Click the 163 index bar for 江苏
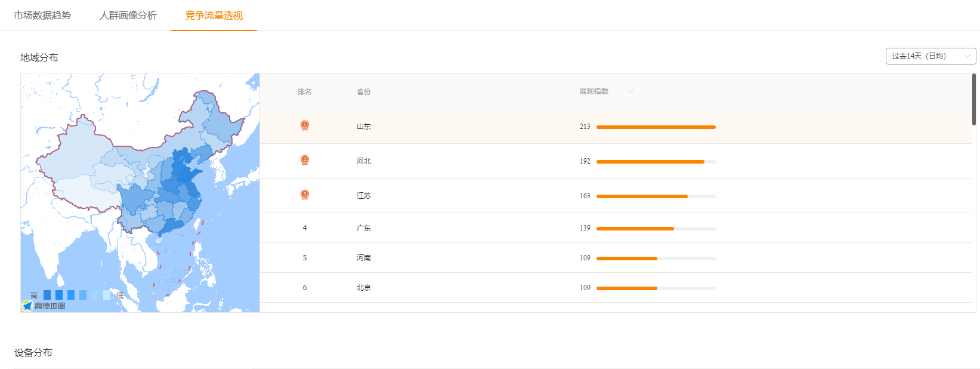Viewport: 980px width, 369px height. click(x=656, y=196)
